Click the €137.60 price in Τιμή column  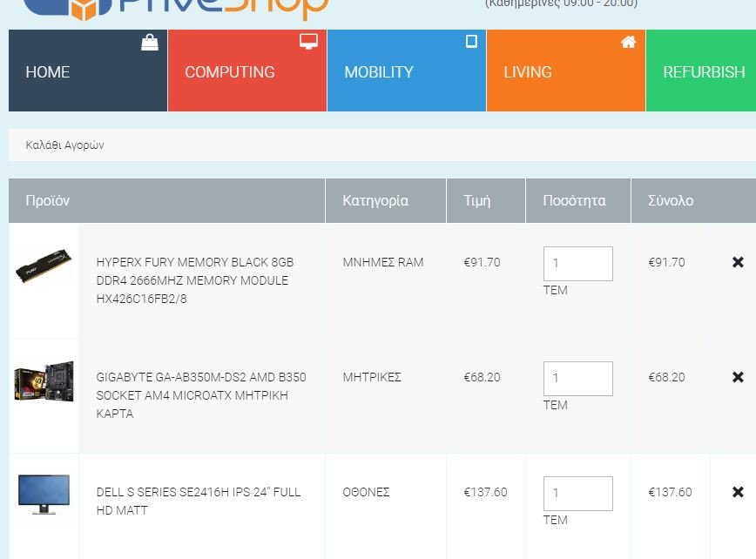tap(485, 492)
